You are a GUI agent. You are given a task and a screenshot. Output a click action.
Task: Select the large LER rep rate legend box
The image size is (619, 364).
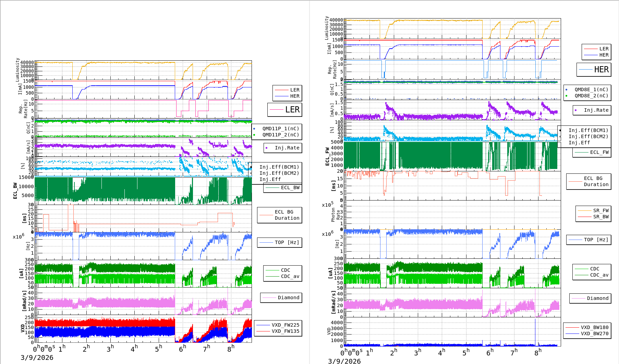pyautogui.click(x=285, y=110)
